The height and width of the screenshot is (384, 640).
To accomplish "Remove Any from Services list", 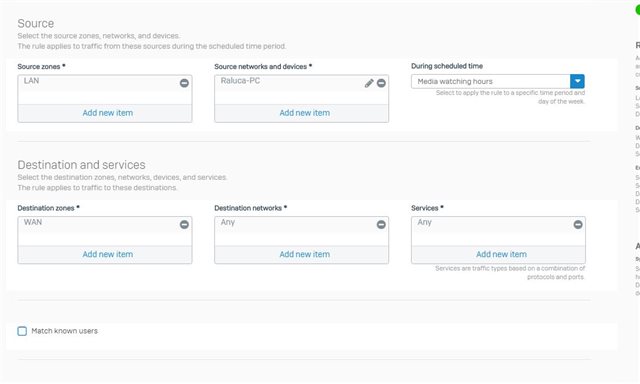I will pos(578,224).
